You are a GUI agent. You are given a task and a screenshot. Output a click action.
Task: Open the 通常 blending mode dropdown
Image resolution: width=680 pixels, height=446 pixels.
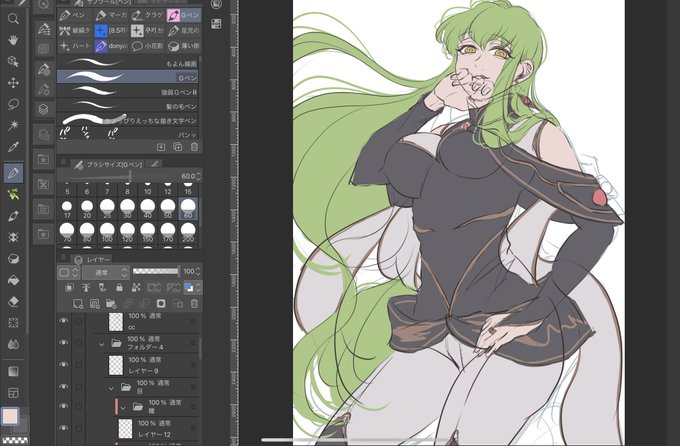coord(106,272)
